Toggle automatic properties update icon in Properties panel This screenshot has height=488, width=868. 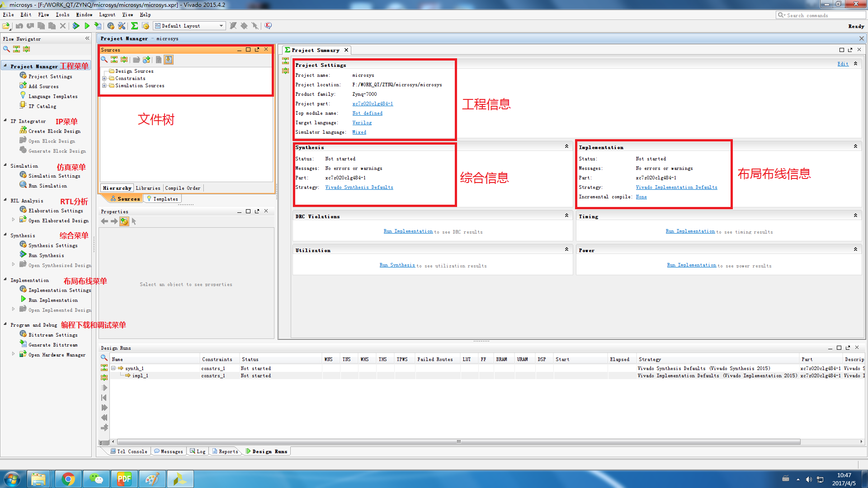(124, 221)
